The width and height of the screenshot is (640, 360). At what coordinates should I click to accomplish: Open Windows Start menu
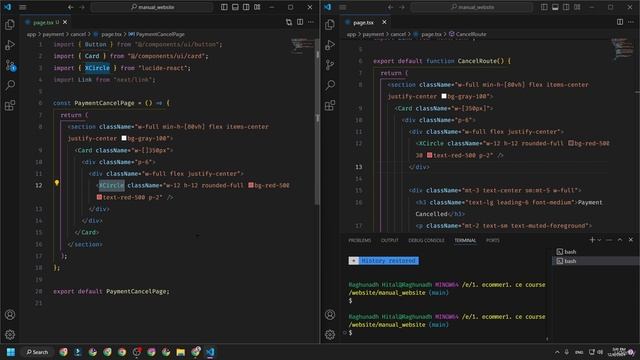pos(11,352)
